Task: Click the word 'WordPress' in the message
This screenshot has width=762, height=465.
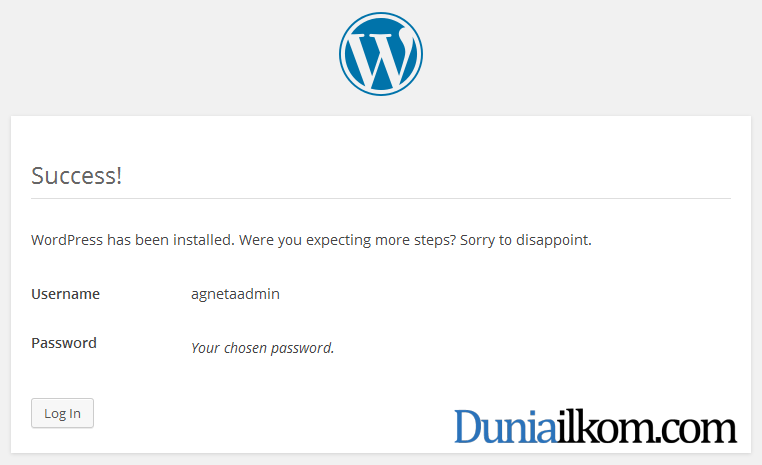Action: (x=67, y=240)
